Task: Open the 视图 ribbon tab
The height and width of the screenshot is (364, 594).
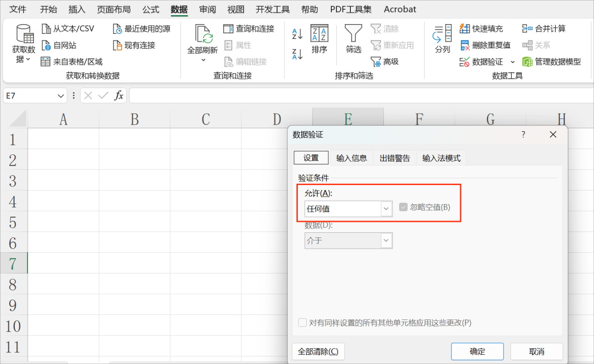Action: [236, 9]
